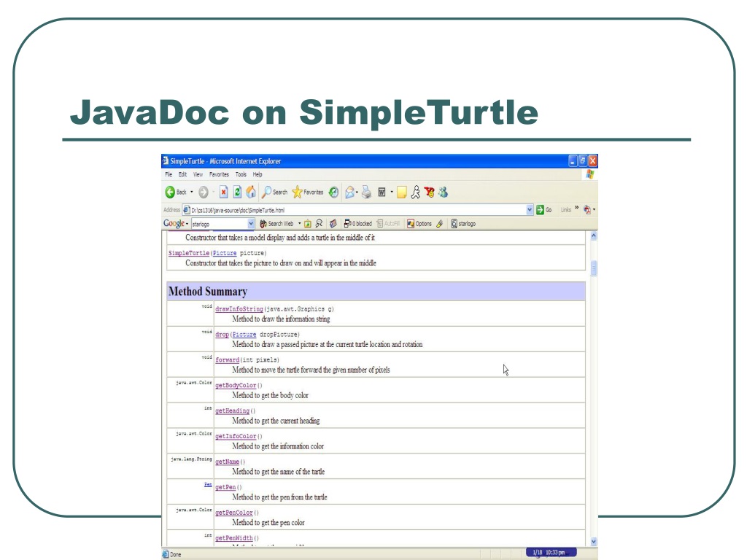Screen dimensions: 747x560
Task: Click the starlogo word-find button
Action: tap(463, 223)
